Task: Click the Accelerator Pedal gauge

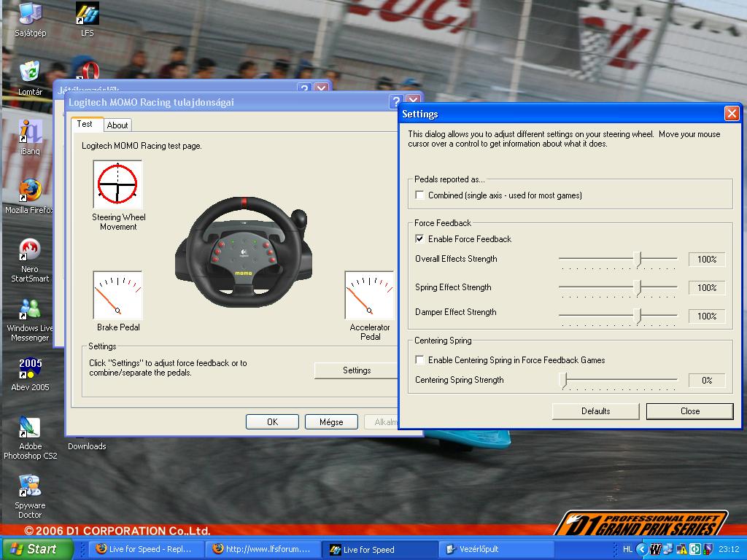Action: coord(369,295)
